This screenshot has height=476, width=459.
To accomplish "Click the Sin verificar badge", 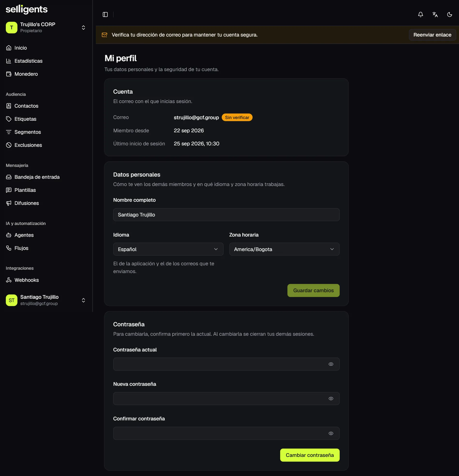I will pyautogui.click(x=237, y=118).
